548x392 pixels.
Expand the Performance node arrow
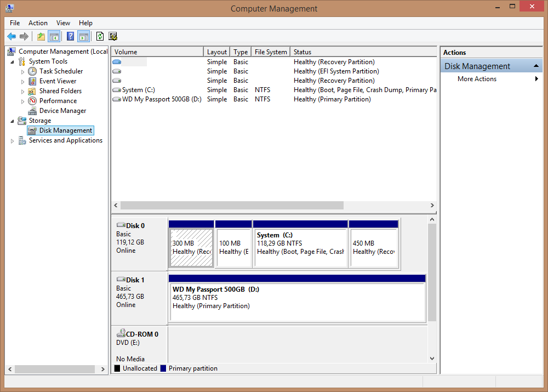tap(22, 101)
